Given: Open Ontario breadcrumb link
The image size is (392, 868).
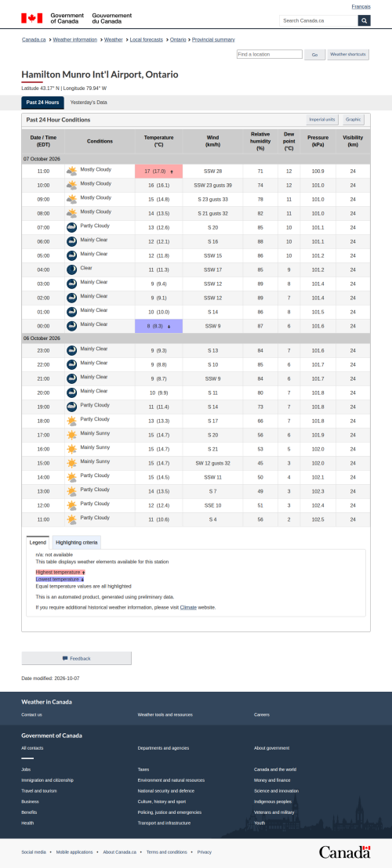Looking at the screenshot, I should tap(178, 40).
